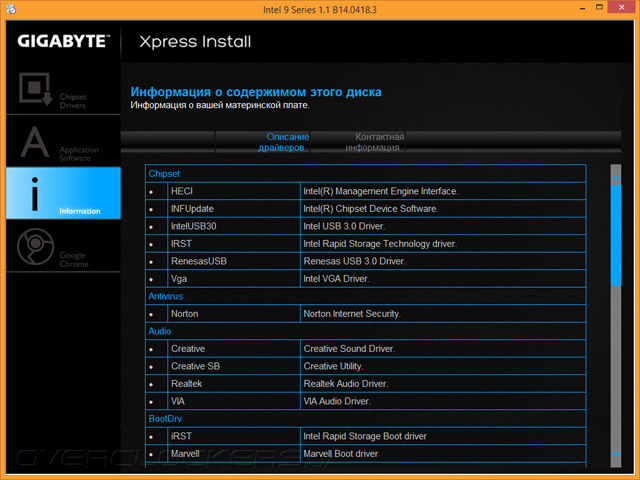Click 'Marvell Boot driver' description

click(x=340, y=454)
